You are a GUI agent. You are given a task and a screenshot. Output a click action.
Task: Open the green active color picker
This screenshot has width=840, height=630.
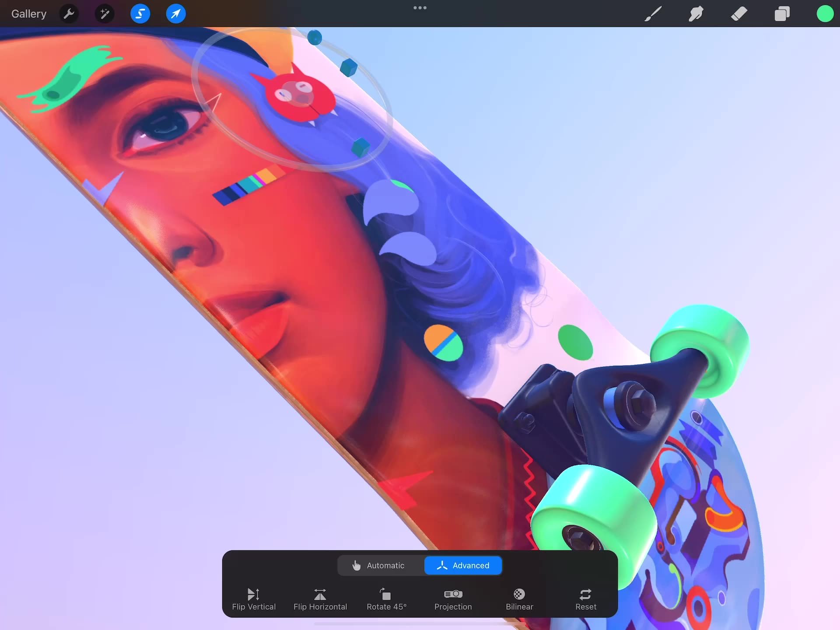(825, 14)
